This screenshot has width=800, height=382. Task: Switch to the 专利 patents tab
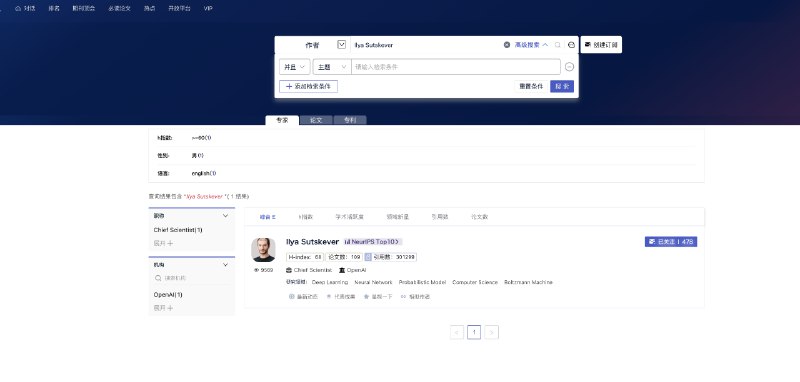click(350, 120)
